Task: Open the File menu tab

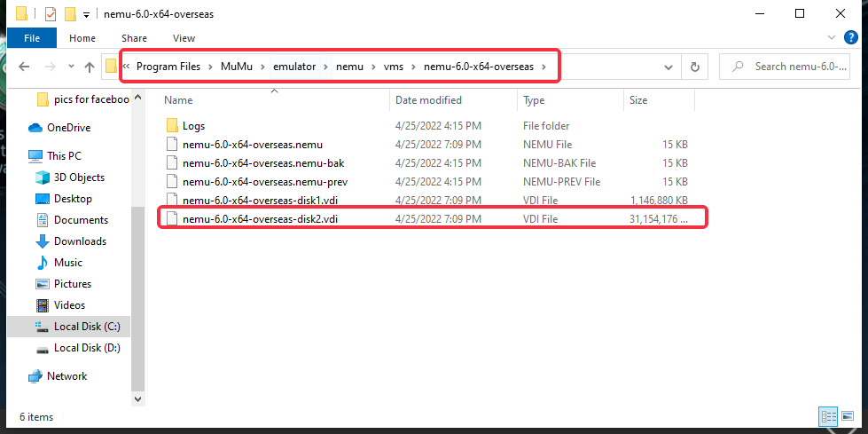Action: point(32,38)
